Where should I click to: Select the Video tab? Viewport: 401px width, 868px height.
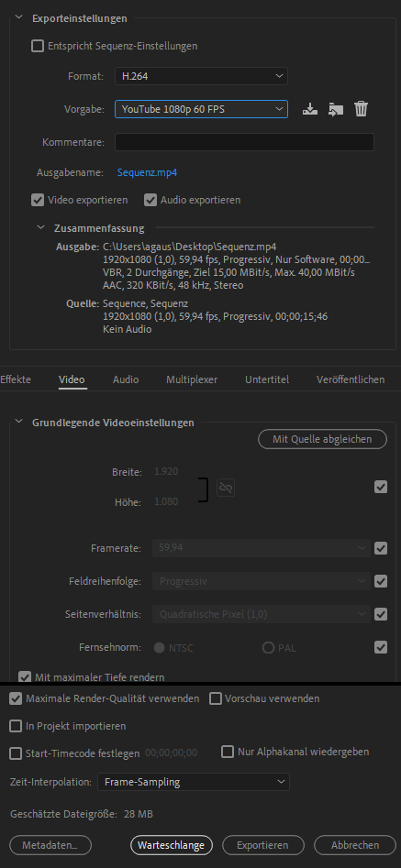[72, 379]
